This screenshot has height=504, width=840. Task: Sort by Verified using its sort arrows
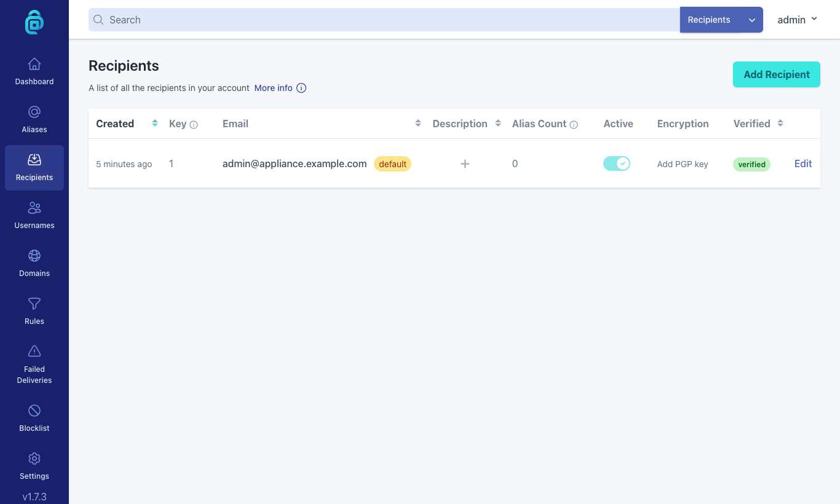pos(780,124)
